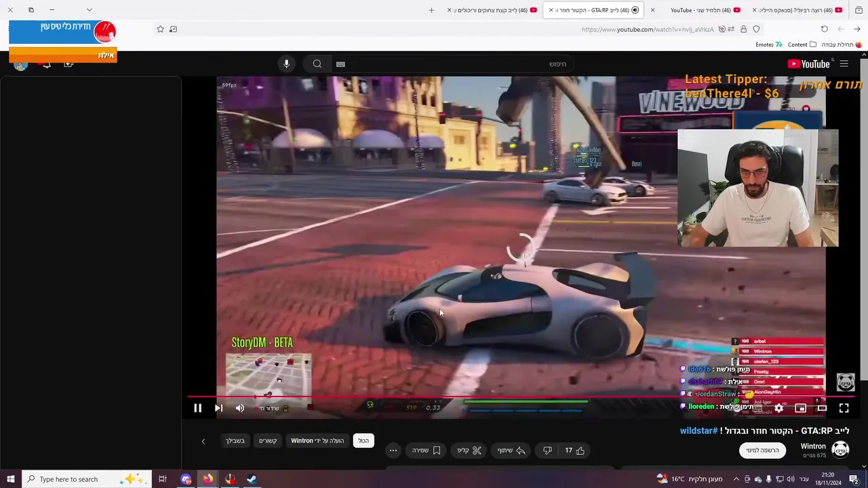This screenshot has height=488, width=868.
Task: Open more actions three-dot menu
Action: tap(393, 450)
